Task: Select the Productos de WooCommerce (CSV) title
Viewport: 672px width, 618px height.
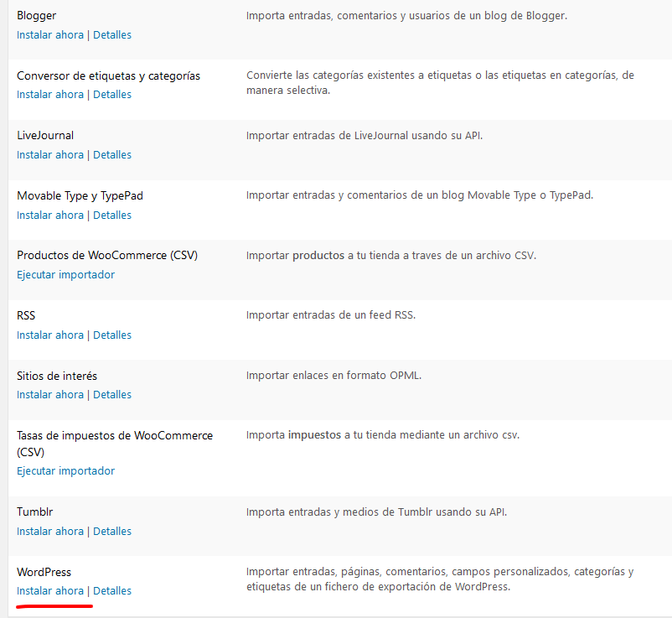Action: coord(107,256)
